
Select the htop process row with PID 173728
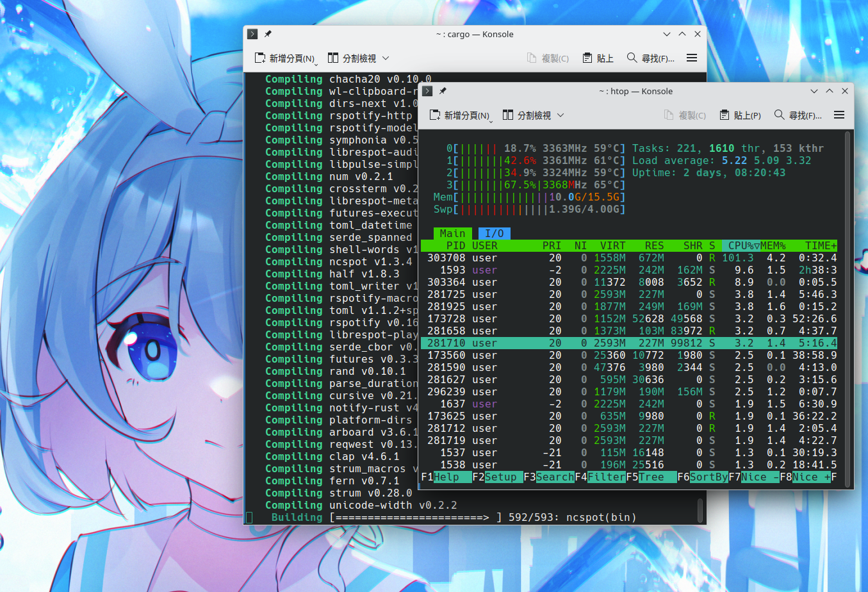coord(629,318)
